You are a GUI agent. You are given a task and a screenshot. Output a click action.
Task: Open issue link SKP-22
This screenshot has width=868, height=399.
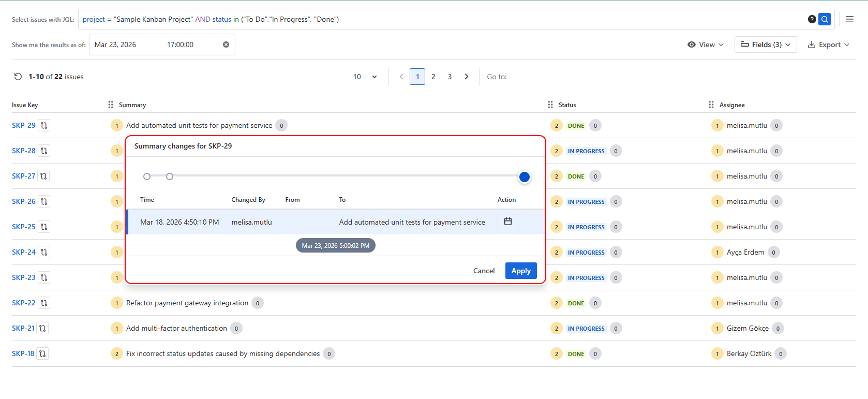24,303
